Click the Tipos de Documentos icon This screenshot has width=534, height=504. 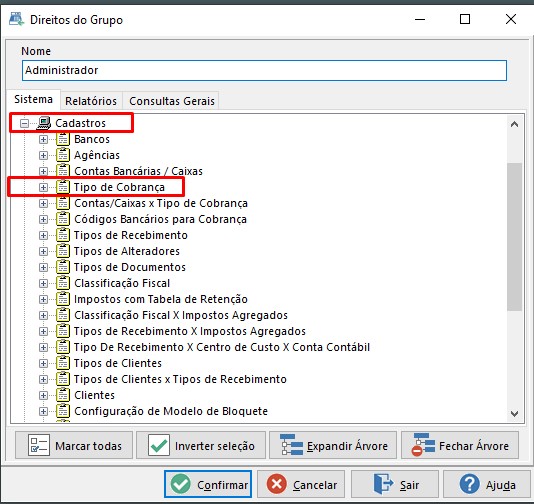point(63,267)
